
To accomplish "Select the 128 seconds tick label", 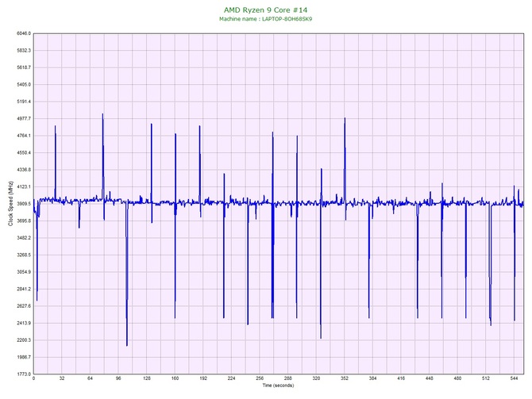I will pos(147,378).
